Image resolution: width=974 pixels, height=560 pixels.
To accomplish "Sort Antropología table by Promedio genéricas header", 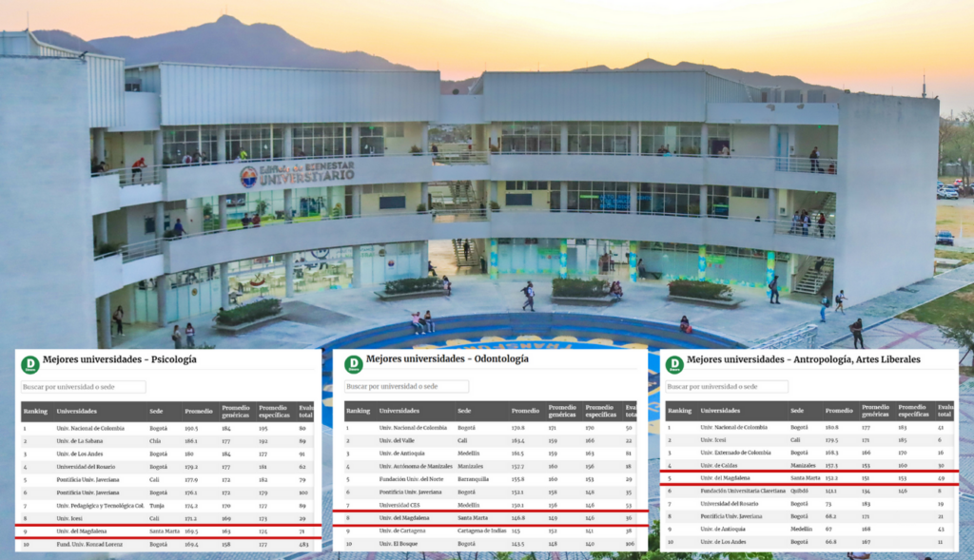I will coord(876,411).
